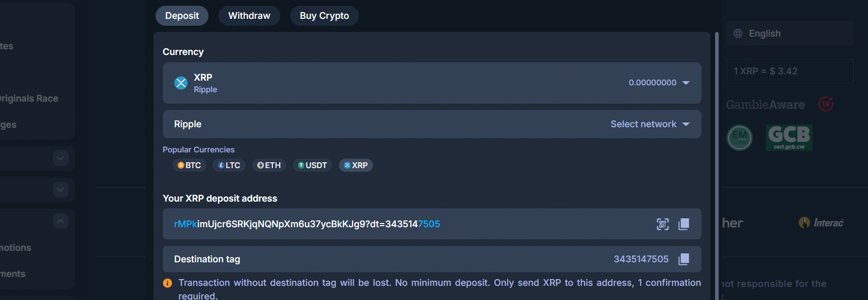Open the Select network dropdown

click(650, 124)
